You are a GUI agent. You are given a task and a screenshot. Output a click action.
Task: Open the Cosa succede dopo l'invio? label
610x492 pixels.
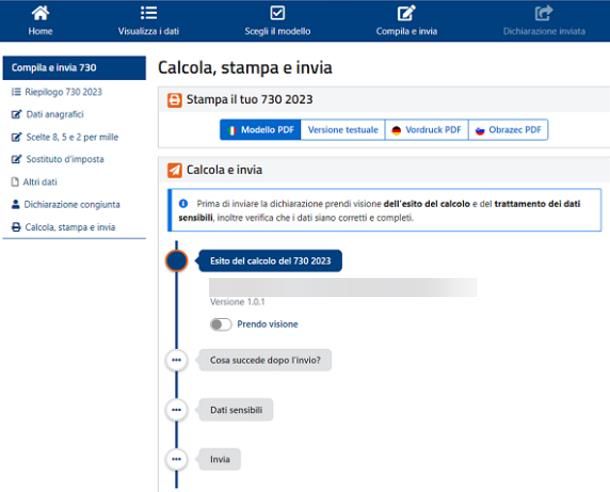[265, 360]
